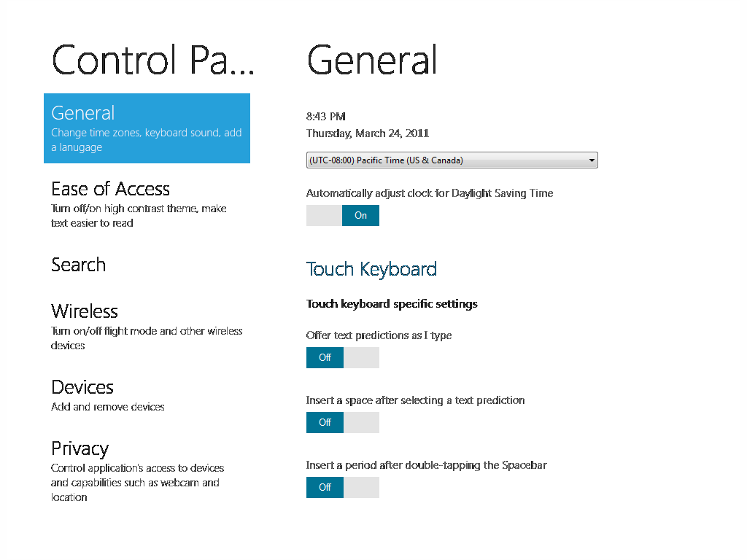747x560 pixels.
Task: Open Ease of Access settings
Action: pos(110,190)
